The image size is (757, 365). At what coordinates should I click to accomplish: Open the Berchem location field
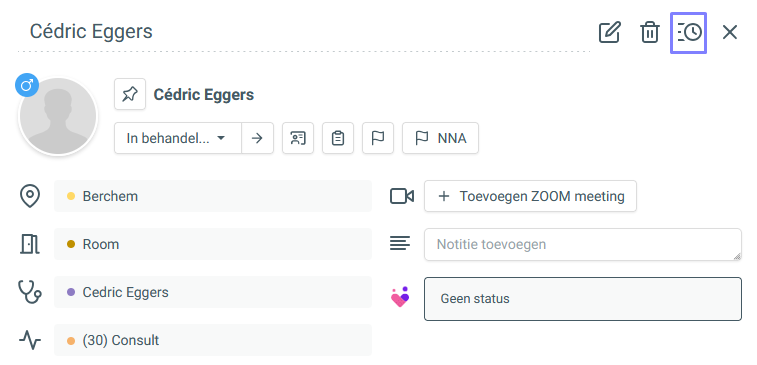point(213,197)
